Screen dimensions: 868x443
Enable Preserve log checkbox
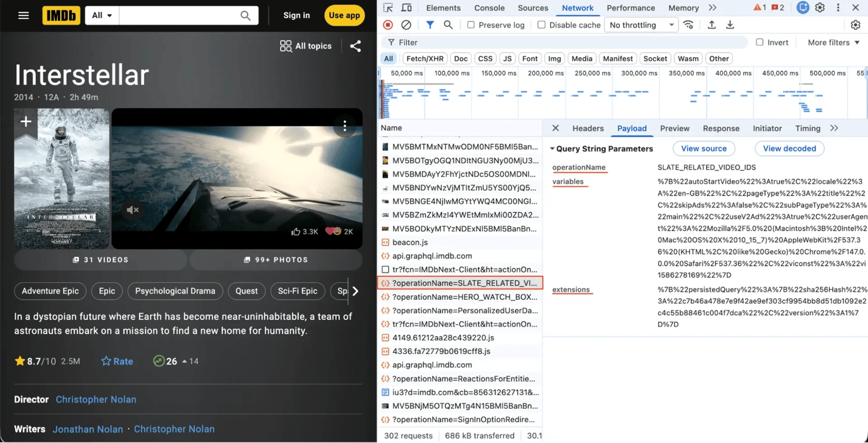471,25
